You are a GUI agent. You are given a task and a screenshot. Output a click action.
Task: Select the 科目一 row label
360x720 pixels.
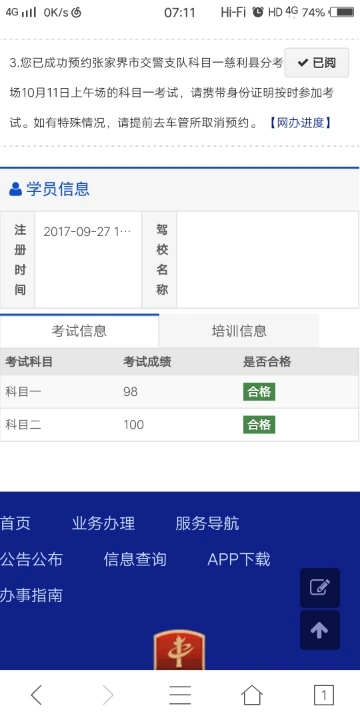pos(23,392)
